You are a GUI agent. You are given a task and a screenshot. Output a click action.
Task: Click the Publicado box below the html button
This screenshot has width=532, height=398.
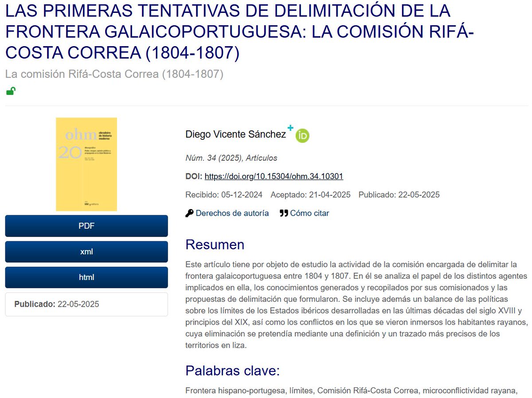tap(86, 304)
